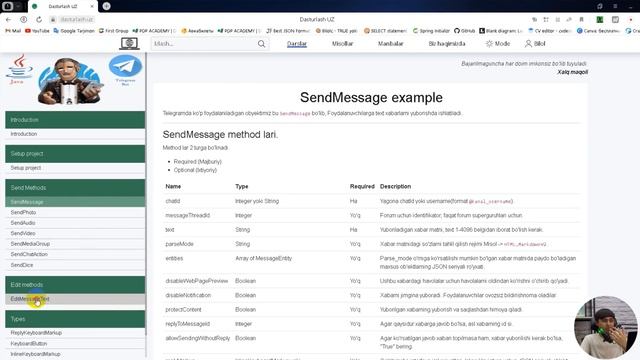Screen dimensions: 640x360
Task: Open the Spring Initializr bookmark
Action: [431, 31]
